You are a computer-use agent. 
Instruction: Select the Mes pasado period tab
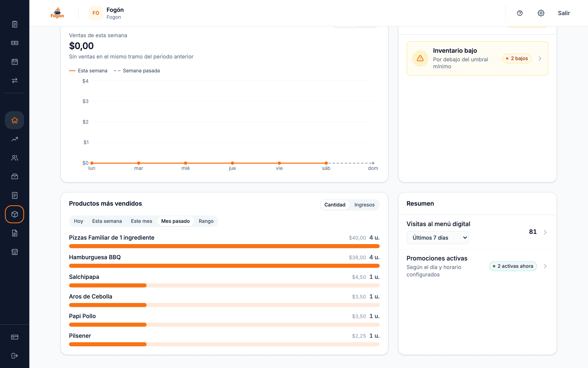point(175,221)
